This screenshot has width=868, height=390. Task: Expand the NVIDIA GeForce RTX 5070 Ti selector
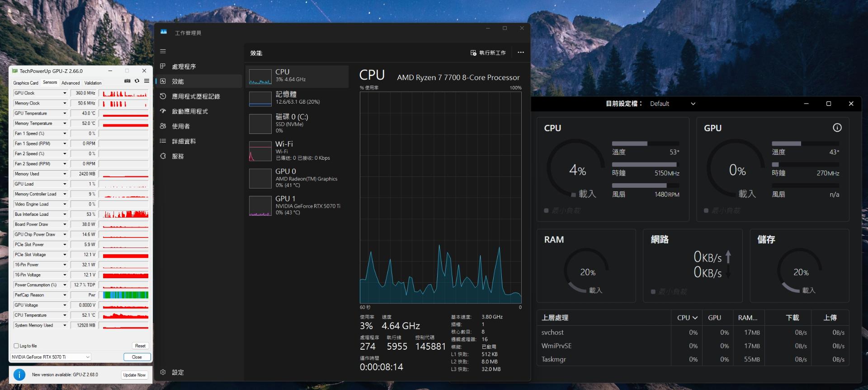coord(51,357)
